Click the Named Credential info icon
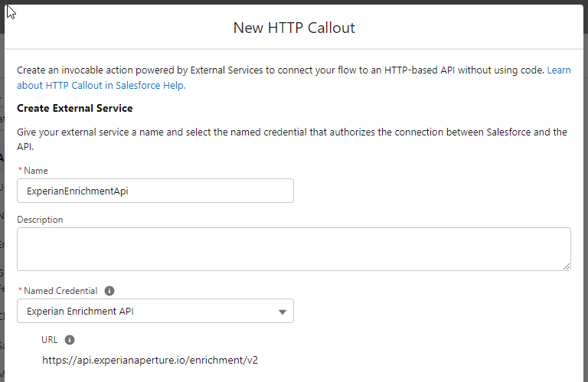The width and height of the screenshot is (588, 382). [109, 291]
